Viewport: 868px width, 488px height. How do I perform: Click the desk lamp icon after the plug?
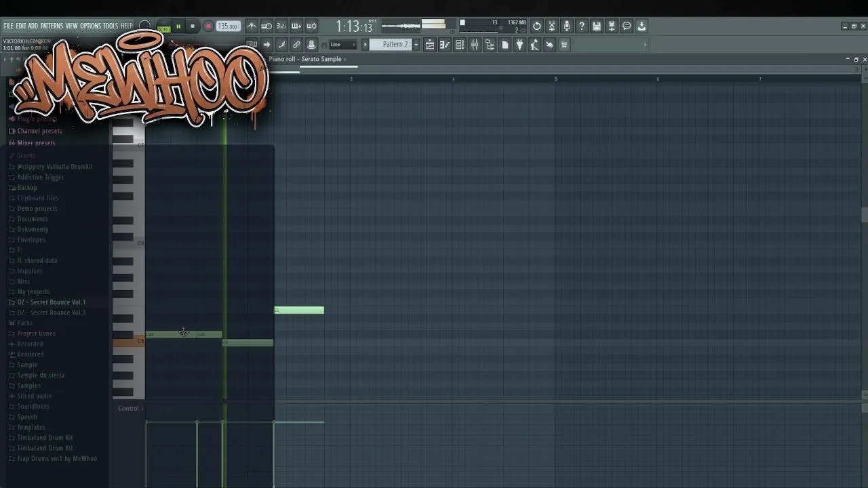coord(534,45)
